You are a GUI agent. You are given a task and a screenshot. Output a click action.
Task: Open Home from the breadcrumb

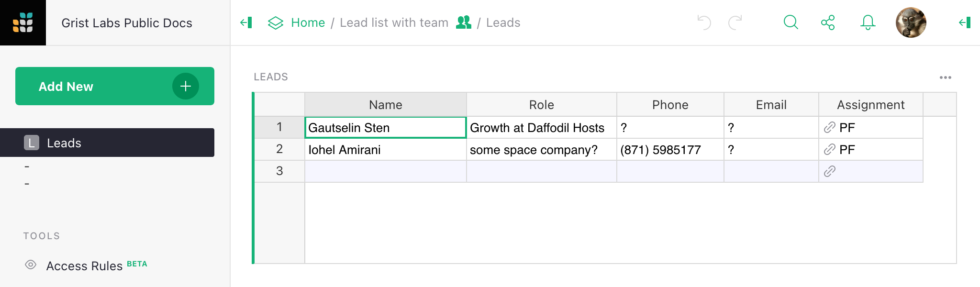308,22
